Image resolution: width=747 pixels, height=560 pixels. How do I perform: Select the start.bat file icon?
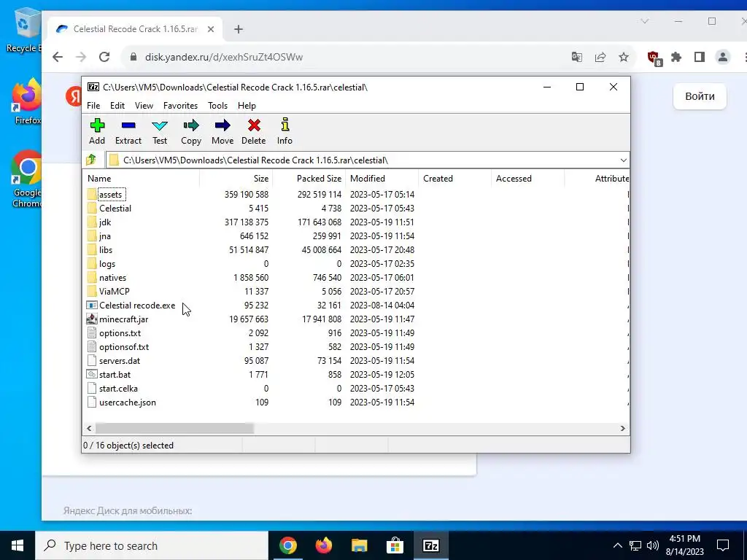pos(92,374)
